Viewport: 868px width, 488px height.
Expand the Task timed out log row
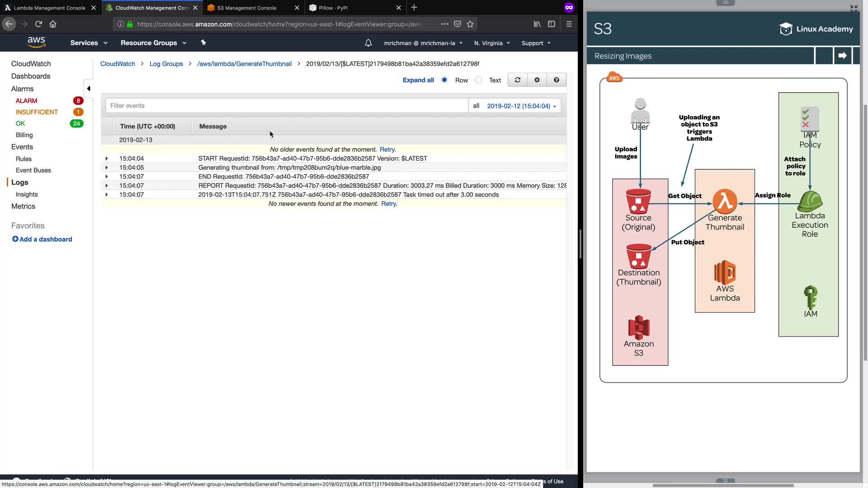(107, 195)
